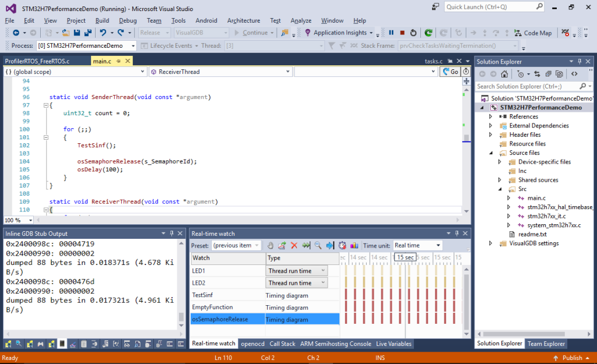Viewport: 597px width, 364px height.
Task: Delete the selected watch entry
Action: click(x=294, y=246)
